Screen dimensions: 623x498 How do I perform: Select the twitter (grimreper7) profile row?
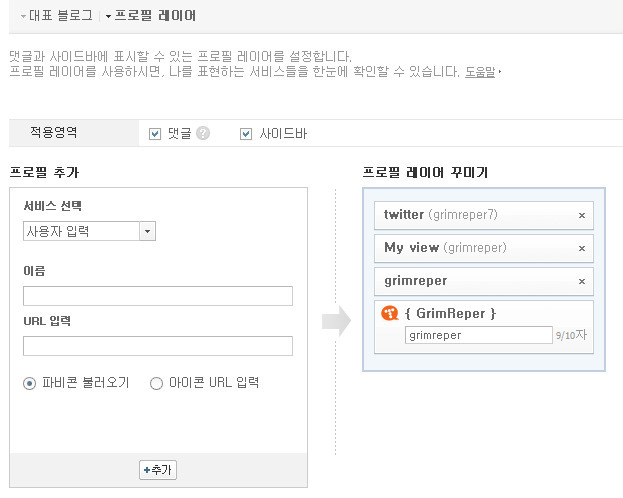point(484,215)
